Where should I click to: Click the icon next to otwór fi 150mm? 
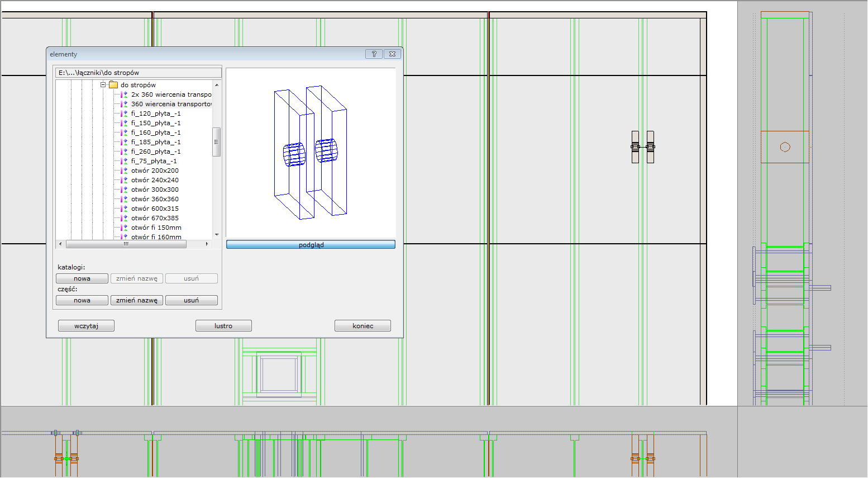pos(125,228)
